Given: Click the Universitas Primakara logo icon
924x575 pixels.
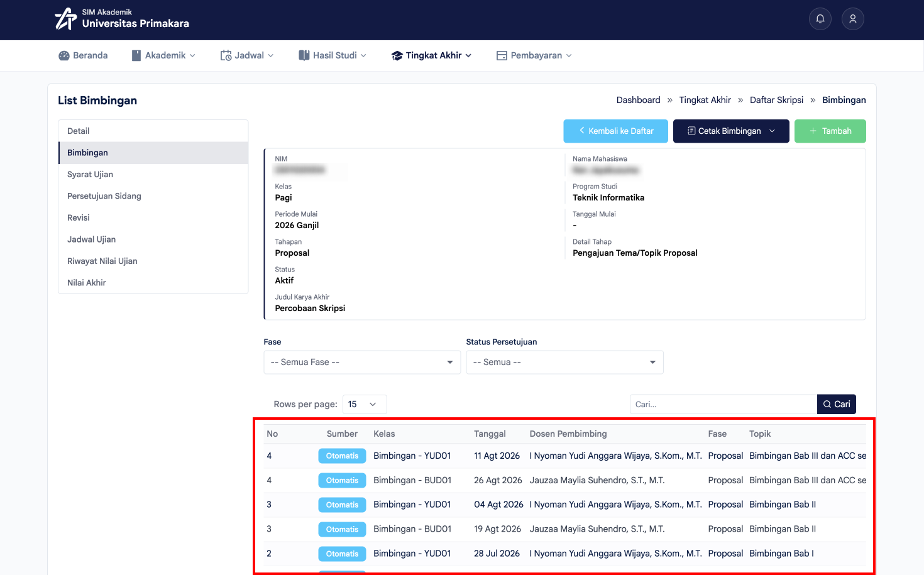Looking at the screenshot, I should pos(65,19).
